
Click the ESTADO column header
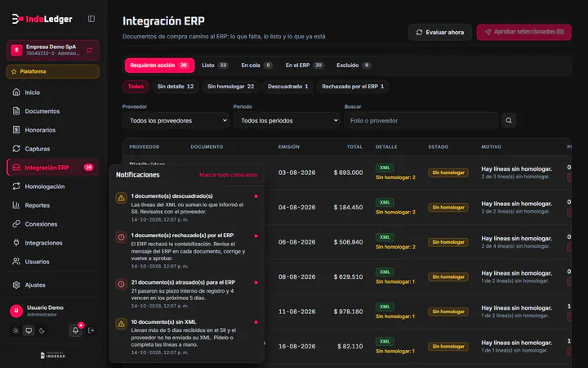[439, 147]
